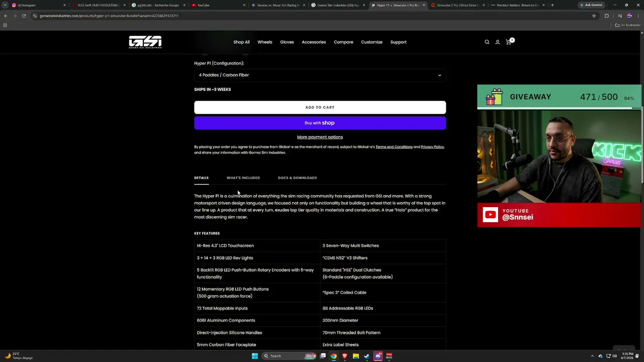Open the shopping cart icon
The width and height of the screenshot is (644, 362).
click(509, 42)
